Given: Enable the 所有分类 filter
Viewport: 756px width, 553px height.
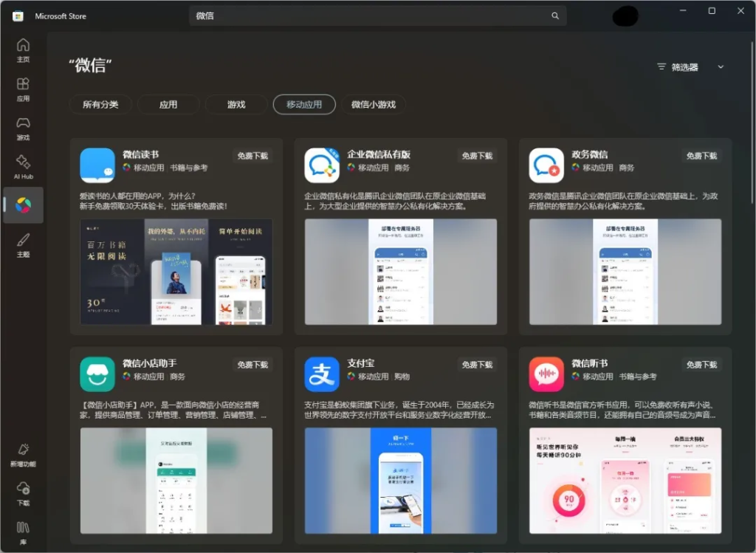Looking at the screenshot, I should coord(100,104).
